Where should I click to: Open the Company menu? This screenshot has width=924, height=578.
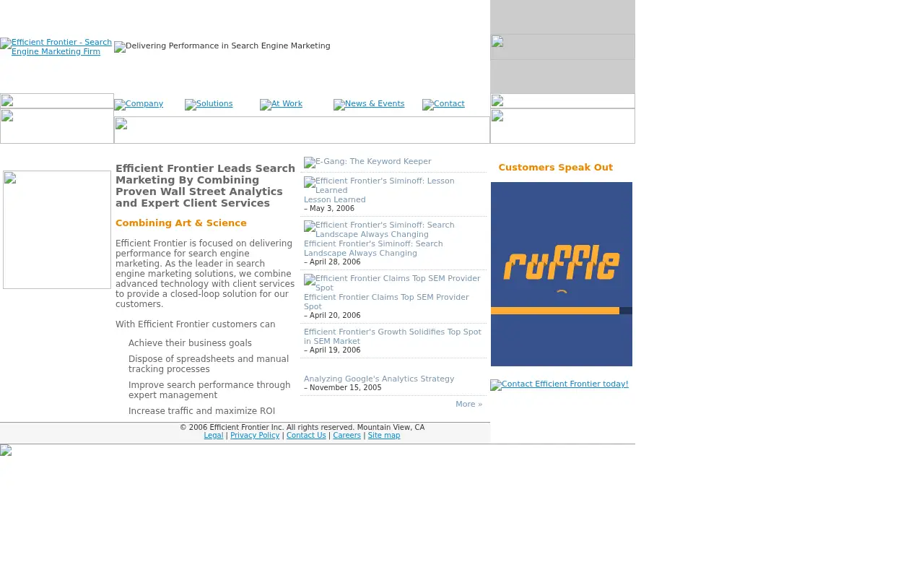pos(139,104)
